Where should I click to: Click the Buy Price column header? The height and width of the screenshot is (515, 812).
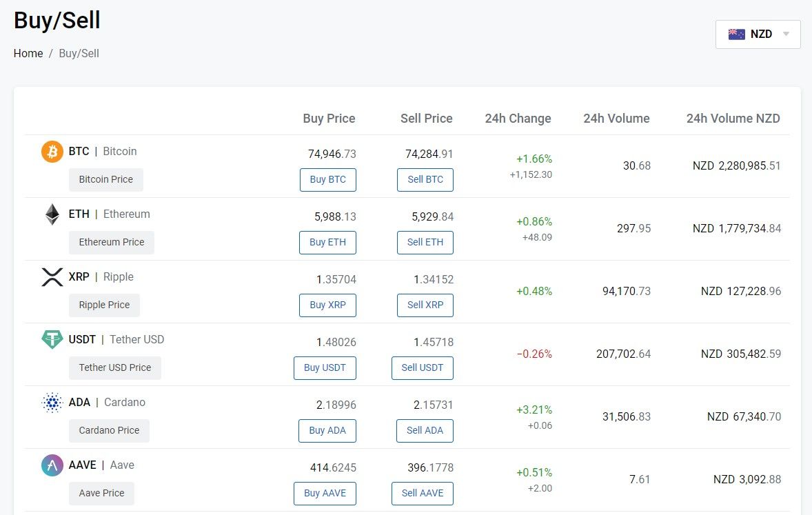[329, 119]
